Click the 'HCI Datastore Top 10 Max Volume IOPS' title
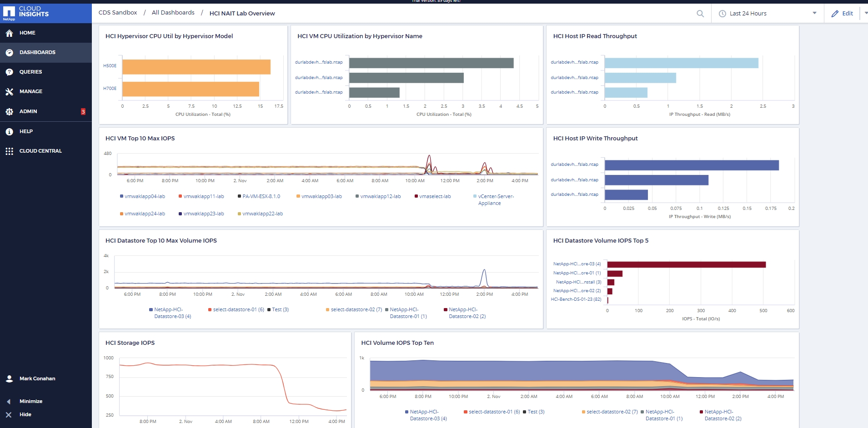This screenshot has width=868, height=428. point(161,241)
